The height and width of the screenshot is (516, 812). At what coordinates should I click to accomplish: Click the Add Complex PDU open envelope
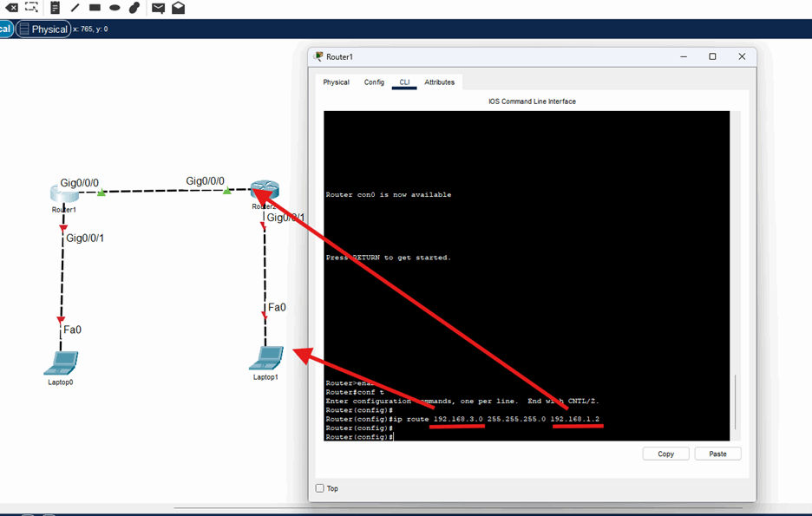click(x=178, y=8)
